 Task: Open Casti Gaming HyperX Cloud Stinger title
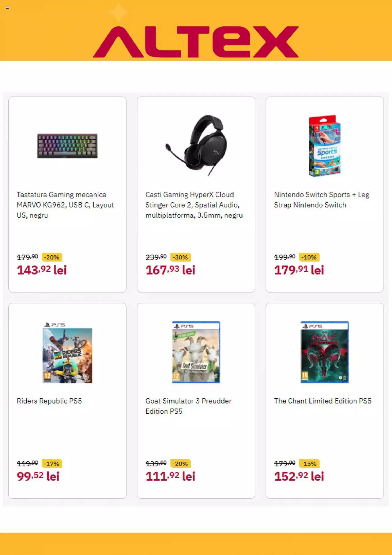point(194,205)
